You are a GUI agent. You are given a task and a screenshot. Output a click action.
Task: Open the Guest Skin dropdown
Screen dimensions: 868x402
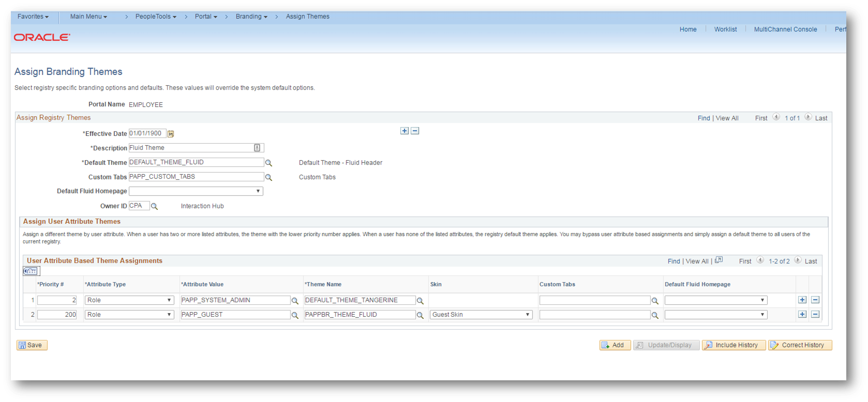(x=481, y=315)
